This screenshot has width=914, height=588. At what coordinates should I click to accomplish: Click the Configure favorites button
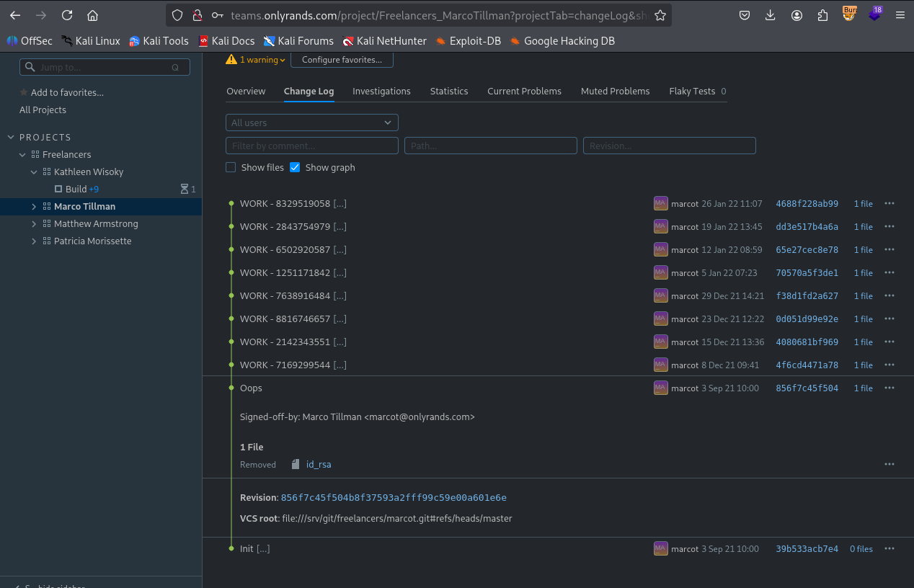tap(342, 60)
